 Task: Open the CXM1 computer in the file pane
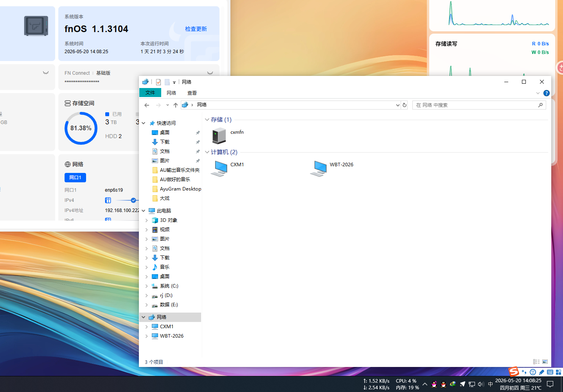(219, 168)
